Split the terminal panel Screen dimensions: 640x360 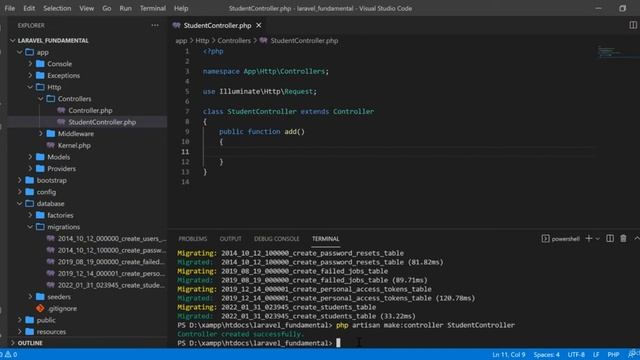[610, 239]
